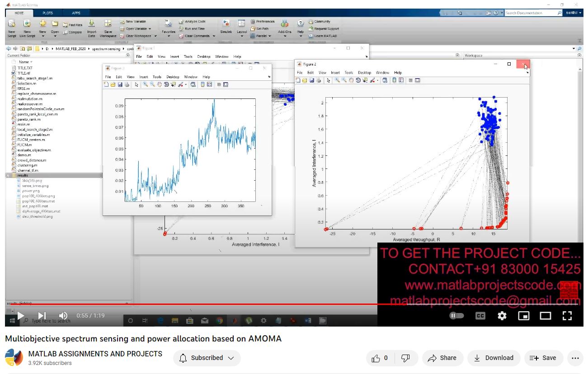Like the video
This screenshot has width=588, height=374.
click(x=381, y=358)
